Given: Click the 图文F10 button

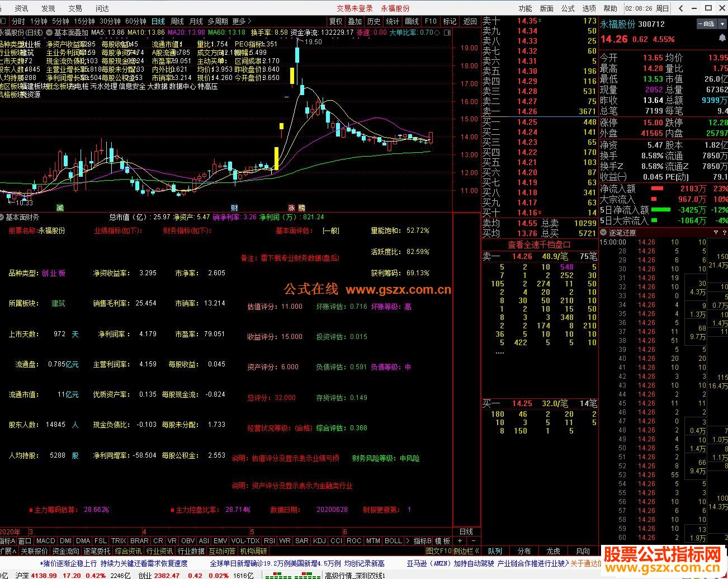Looking at the screenshot, I should tap(438, 551).
